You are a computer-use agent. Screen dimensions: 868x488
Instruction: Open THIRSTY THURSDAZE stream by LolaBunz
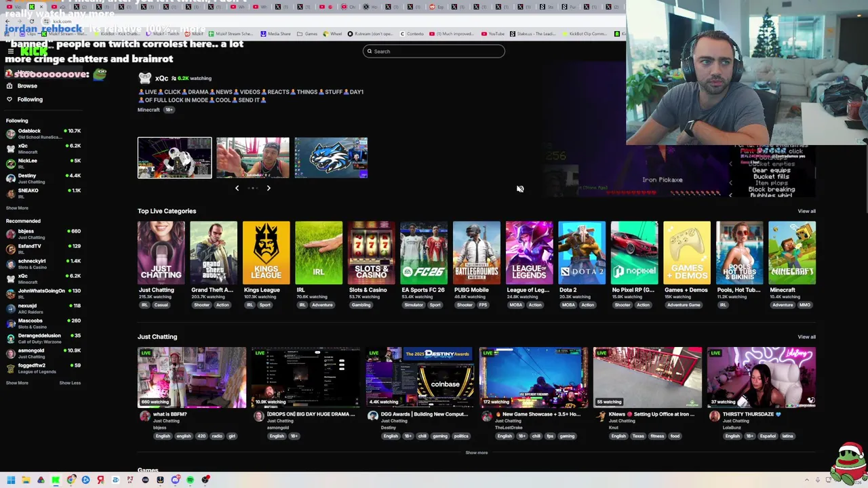click(762, 378)
